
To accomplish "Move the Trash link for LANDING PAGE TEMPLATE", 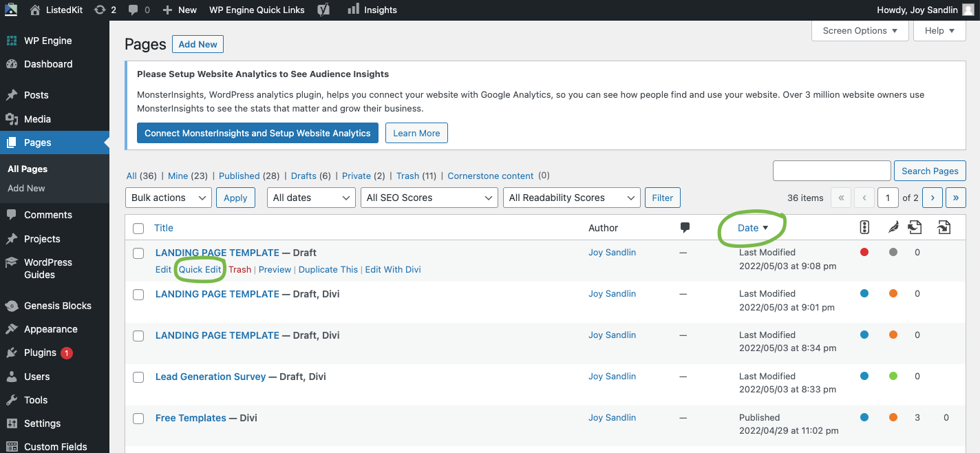I will [x=240, y=269].
